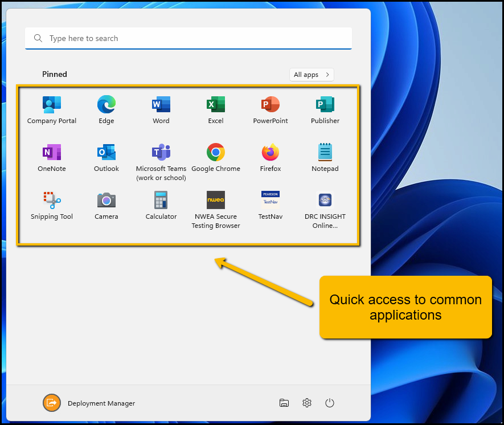Open the Camera app
504x425 pixels.
click(x=106, y=206)
